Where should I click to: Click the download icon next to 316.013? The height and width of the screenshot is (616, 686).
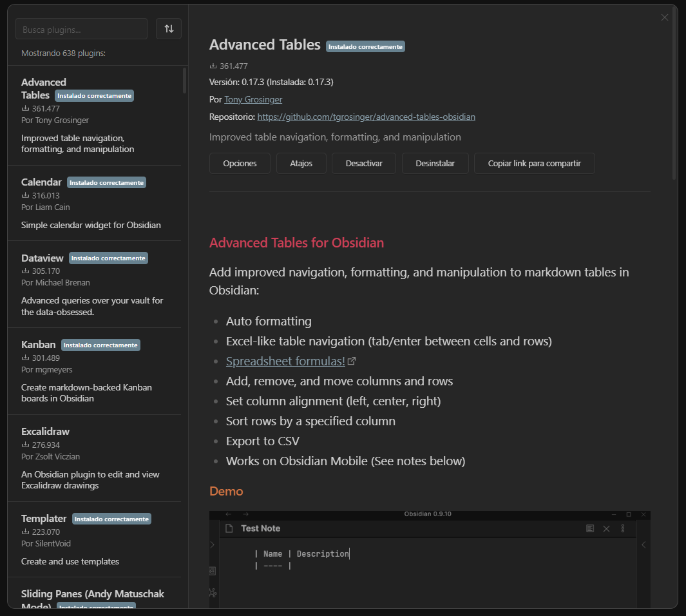(x=25, y=195)
